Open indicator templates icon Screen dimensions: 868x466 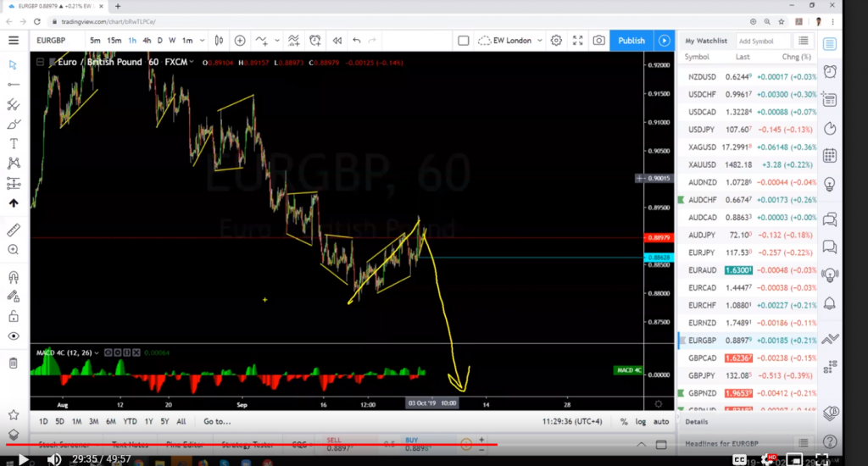click(294, 41)
